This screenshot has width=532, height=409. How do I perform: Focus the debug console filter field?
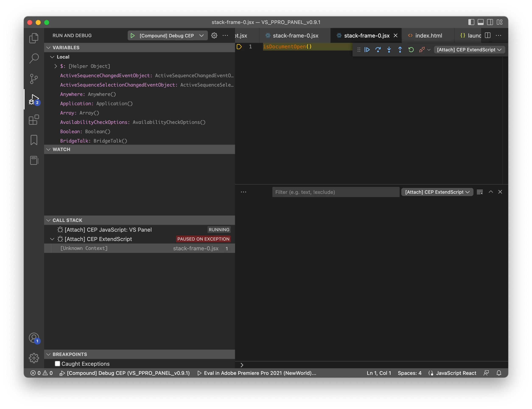point(336,192)
